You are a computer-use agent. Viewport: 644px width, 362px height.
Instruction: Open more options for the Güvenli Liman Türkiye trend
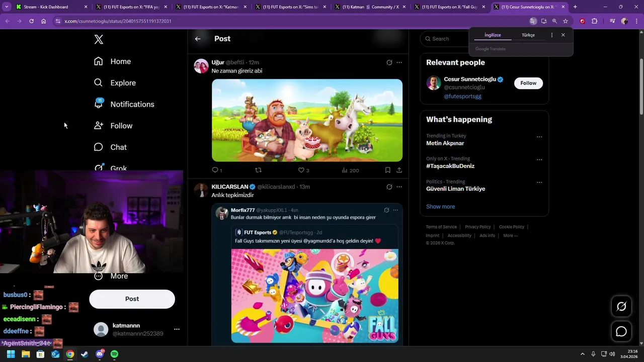click(539, 183)
